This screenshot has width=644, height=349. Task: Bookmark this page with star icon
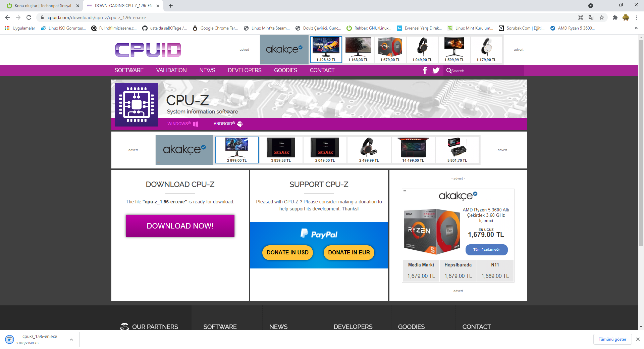tap(602, 17)
